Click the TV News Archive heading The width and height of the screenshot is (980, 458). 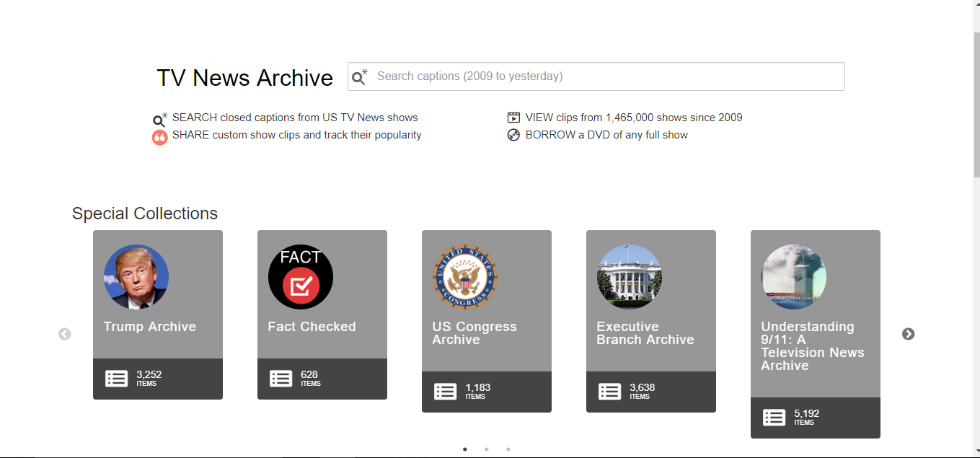pos(245,78)
